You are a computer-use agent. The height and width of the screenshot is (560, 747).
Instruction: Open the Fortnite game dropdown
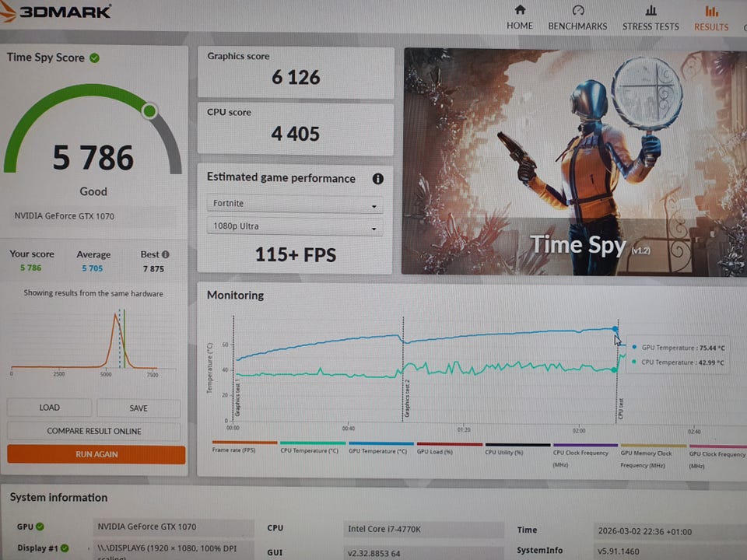295,203
